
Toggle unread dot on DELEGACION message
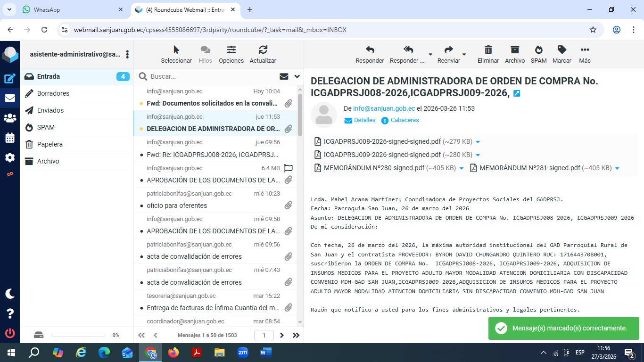tap(141, 129)
